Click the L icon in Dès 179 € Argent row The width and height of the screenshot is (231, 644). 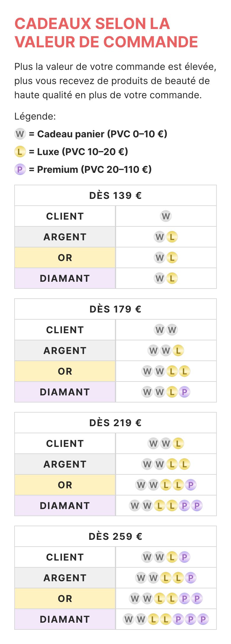178,351
